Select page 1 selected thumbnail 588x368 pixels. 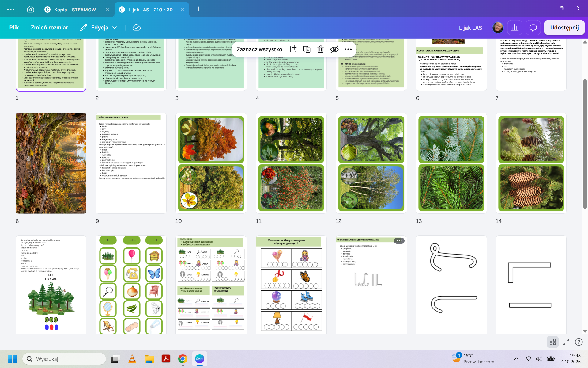[x=51, y=65]
